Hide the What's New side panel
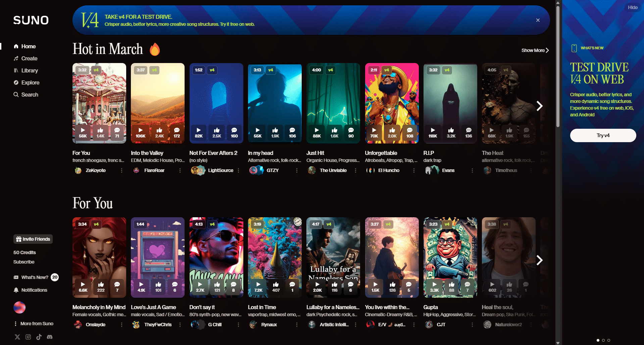This screenshot has height=345, width=644. click(633, 7)
